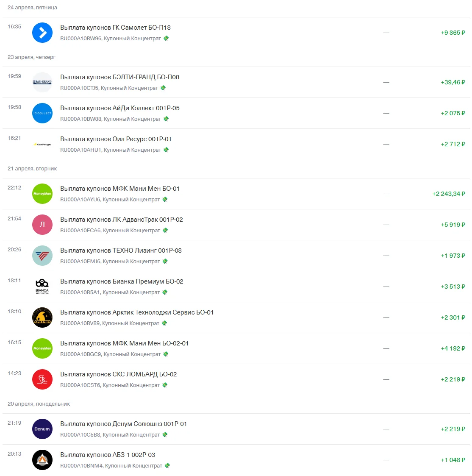Viewport: 472px width, 476px height.
Task: Click the 23 апреля, четверг date header
Action: coord(32,57)
